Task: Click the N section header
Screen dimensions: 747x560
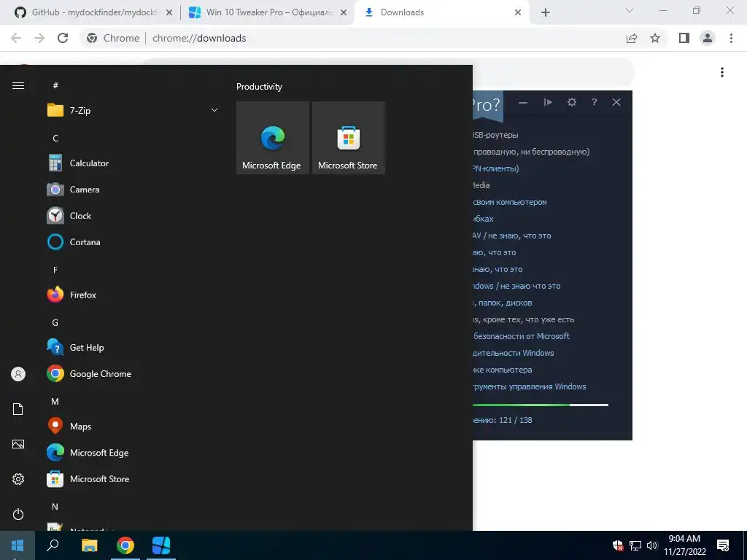Action: pyautogui.click(x=55, y=507)
